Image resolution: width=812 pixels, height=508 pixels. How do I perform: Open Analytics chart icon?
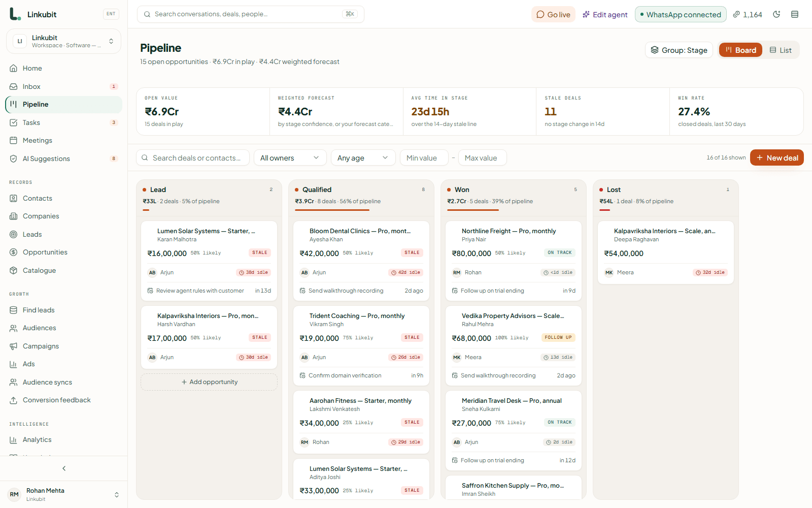click(x=14, y=440)
